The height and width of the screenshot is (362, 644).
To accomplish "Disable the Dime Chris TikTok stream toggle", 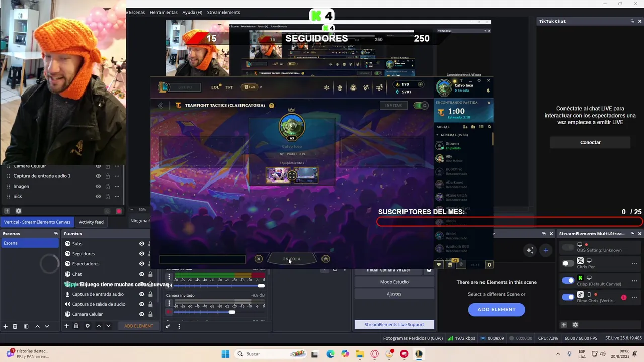I will click(x=568, y=297).
